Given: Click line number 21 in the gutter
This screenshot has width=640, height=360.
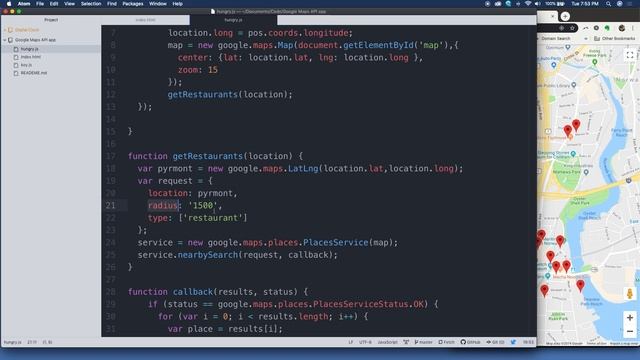Looking at the screenshot, I should pyautogui.click(x=111, y=205).
